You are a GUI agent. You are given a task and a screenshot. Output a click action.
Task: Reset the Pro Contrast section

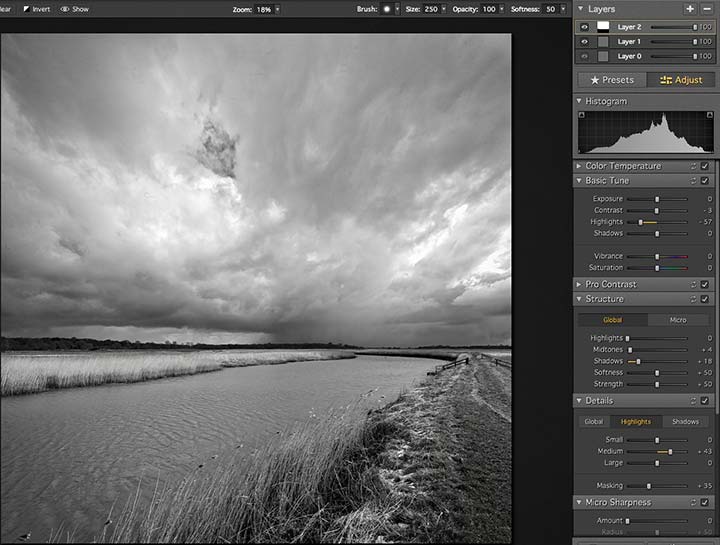click(693, 285)
